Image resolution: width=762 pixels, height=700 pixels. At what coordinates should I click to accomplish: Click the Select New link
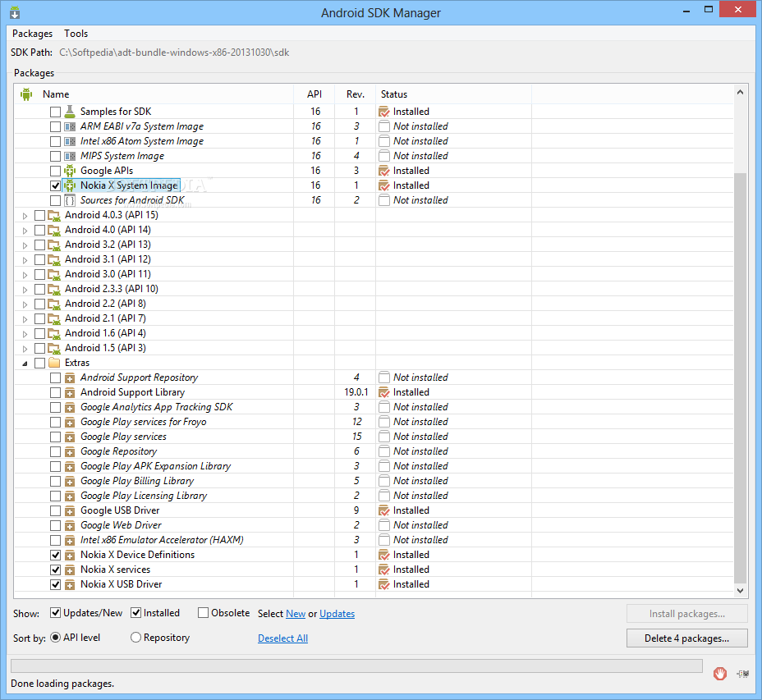pyautogui.click(x=296, y=614)
